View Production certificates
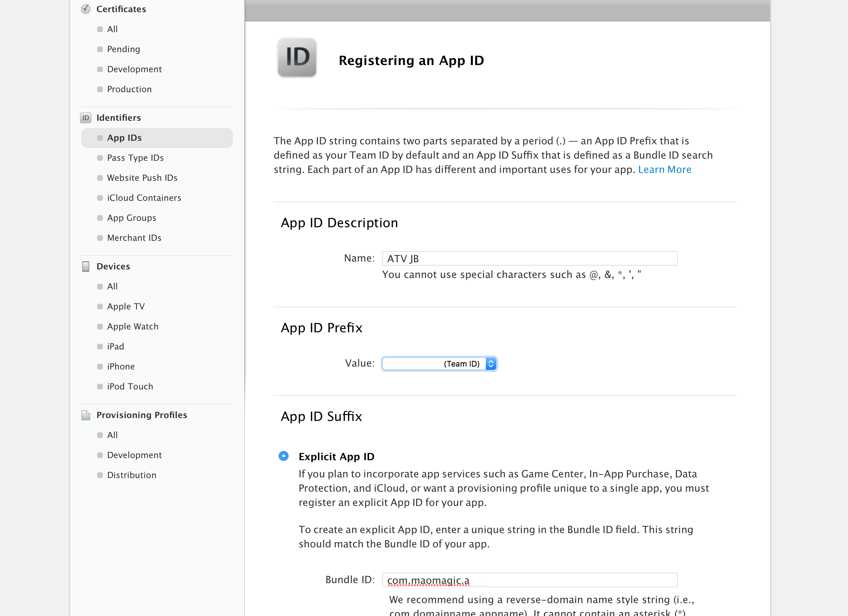The height and width of the screenshot is (616, 848). (x=129, y=89)
